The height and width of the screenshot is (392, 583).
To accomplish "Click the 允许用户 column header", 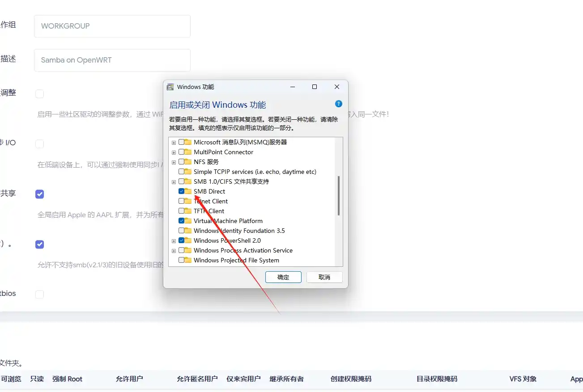I will (x=129, y=379).
